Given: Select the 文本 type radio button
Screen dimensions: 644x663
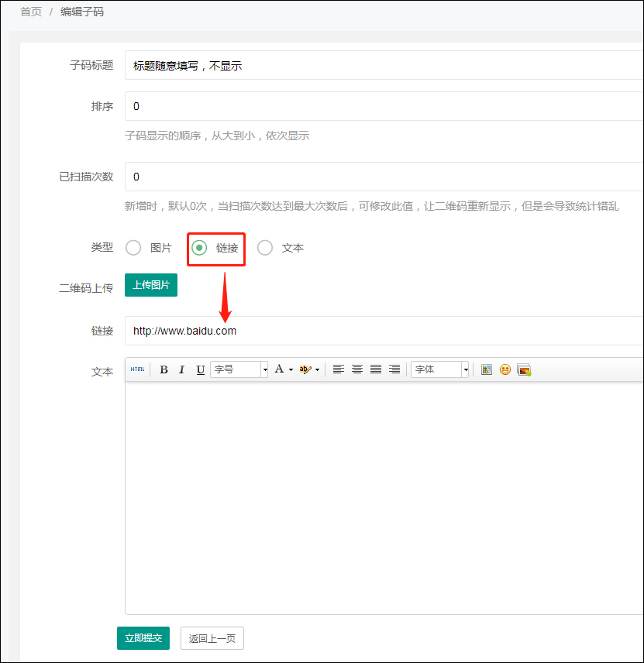Looking at the screenshot, I should (x=263, y=248).
